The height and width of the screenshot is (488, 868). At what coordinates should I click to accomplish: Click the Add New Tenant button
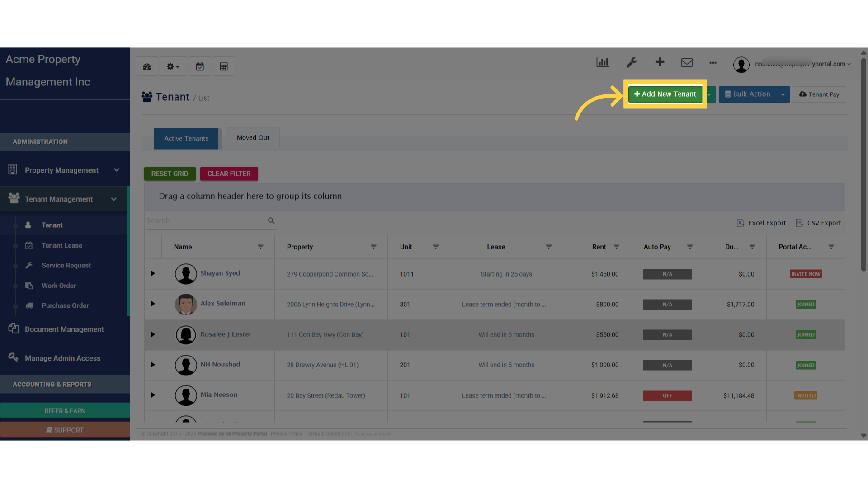coord(665,94)
